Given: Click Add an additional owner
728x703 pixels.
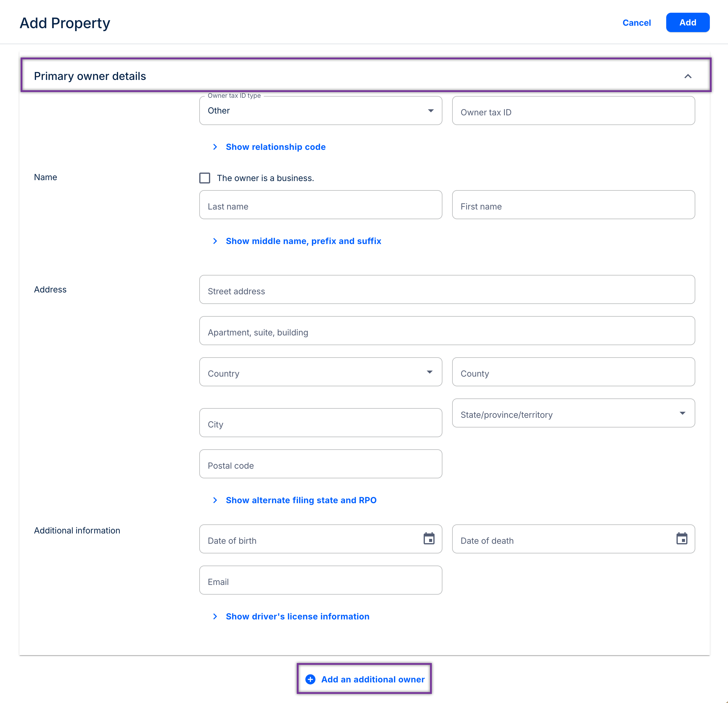Looking at the screenshot, I should [372, 679].
